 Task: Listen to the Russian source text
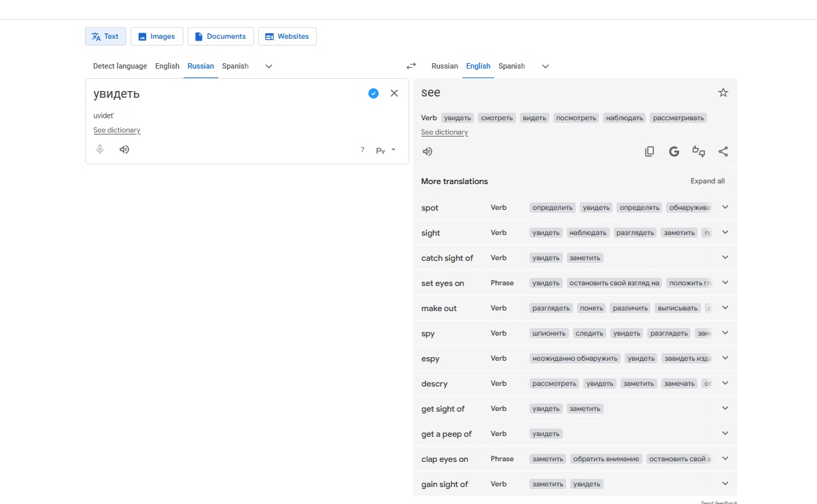tap(124, 149)
